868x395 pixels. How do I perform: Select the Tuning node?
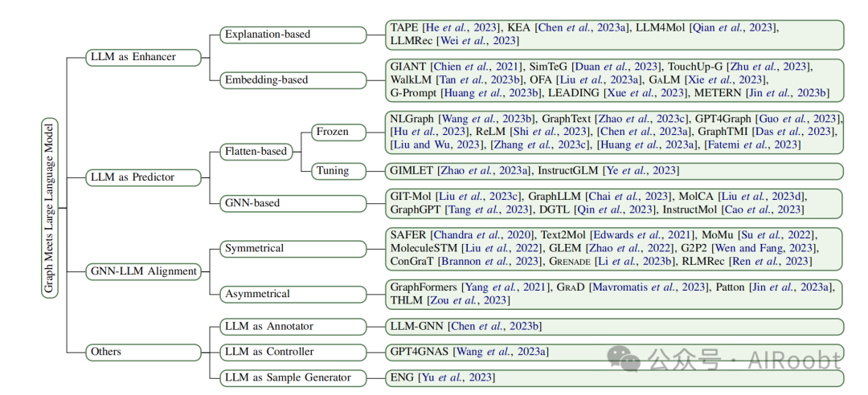coord(339,170)
